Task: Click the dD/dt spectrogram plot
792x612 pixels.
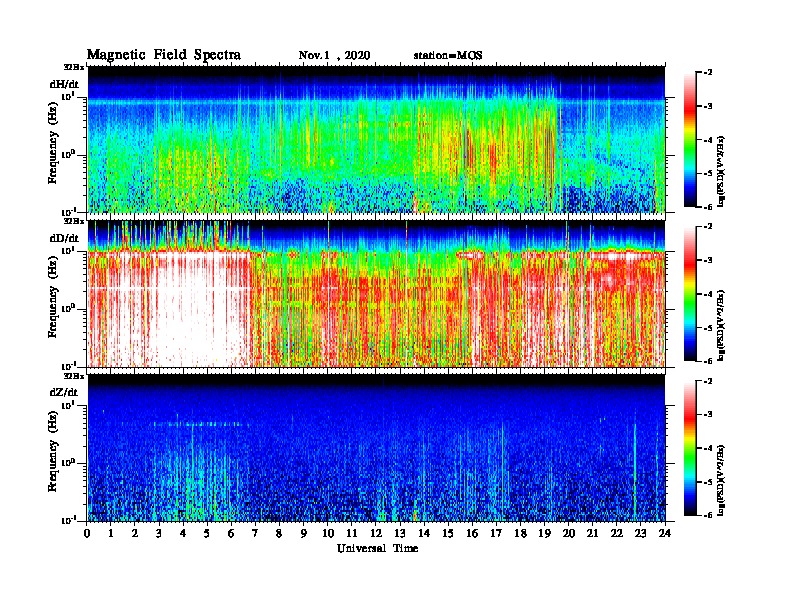Action: tap(377, 294)
